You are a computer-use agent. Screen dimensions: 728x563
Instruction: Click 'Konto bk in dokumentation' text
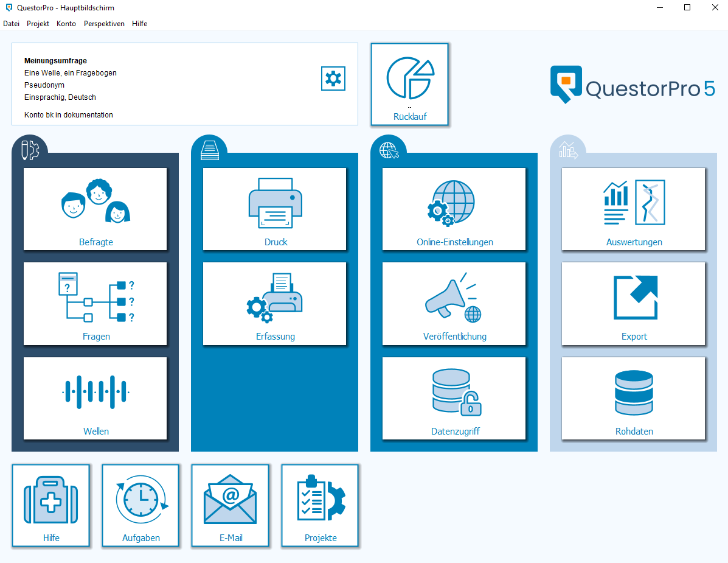pos(69,115)
